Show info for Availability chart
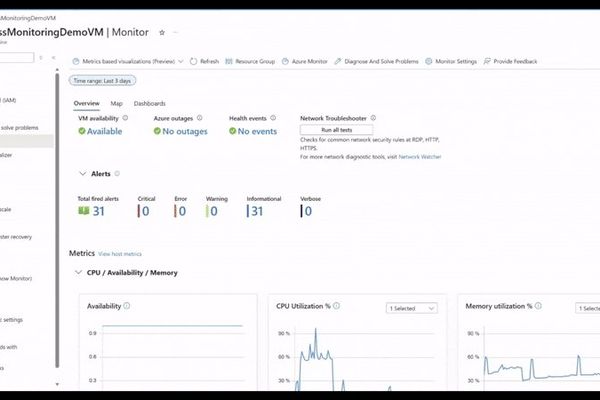The width and height of the screenshot is (600, 400). tap(127, 306)
